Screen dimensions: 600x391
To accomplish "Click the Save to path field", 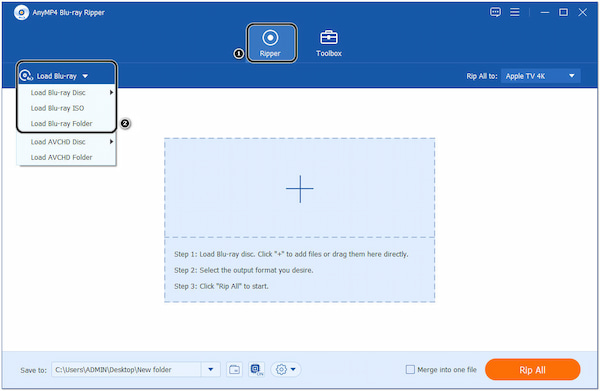I will pyautogui.click(x=126, y=370).
